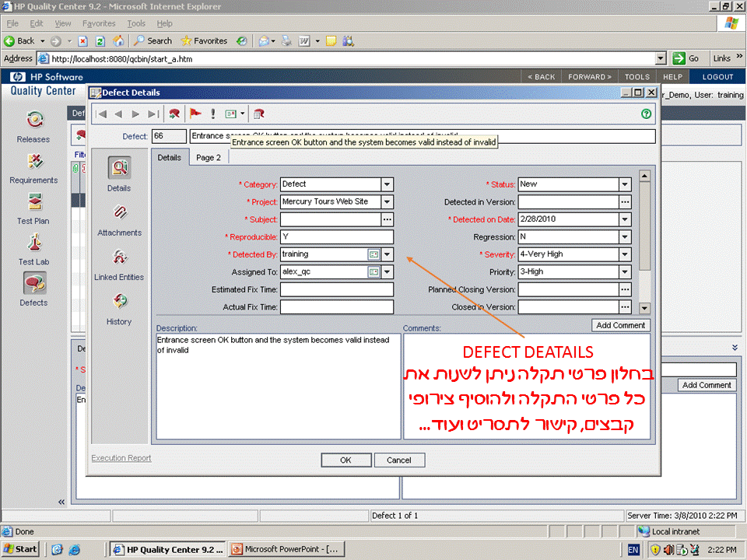
Task: Click Cancel in Defect Details dialog
Action: point(399,460)
